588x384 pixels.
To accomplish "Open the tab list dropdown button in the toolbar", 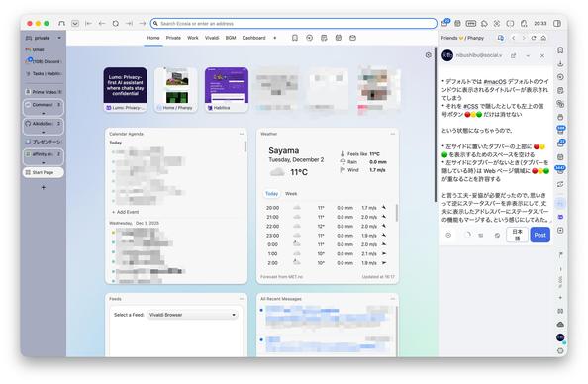I will (75, 23).
